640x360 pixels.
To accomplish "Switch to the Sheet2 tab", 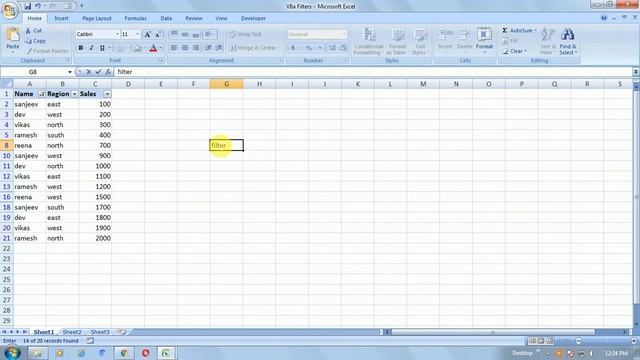I will pyautogui.click(x=72, y=332).
